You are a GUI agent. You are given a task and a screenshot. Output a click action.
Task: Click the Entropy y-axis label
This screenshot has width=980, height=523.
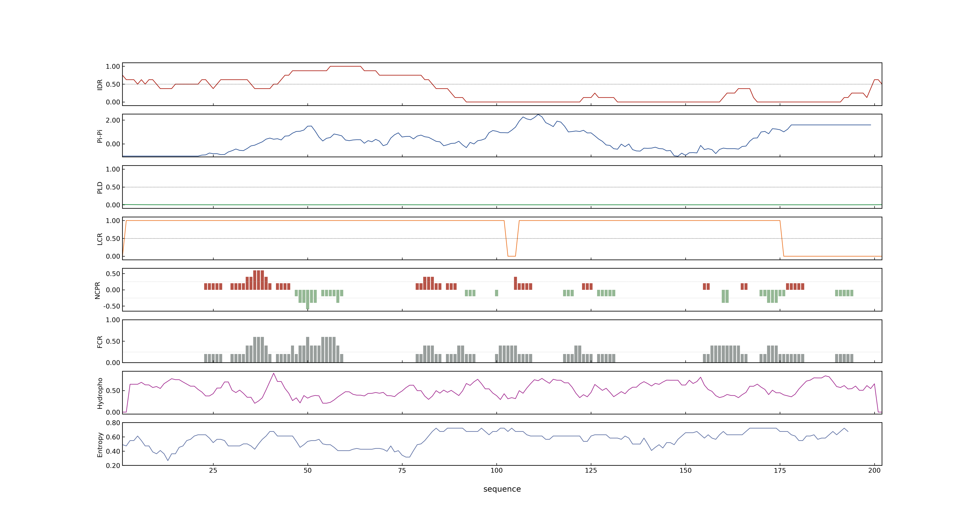click(x=100, y=444)
